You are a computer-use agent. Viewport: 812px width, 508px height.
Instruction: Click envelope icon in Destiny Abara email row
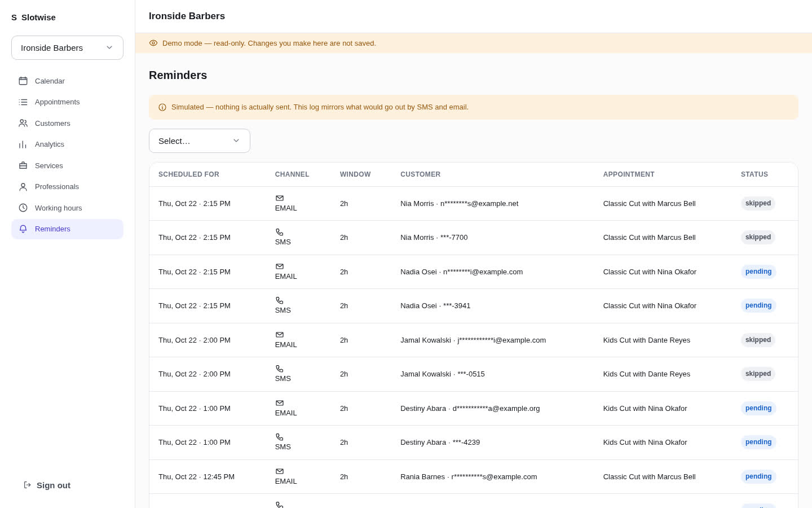pos(280,403)
